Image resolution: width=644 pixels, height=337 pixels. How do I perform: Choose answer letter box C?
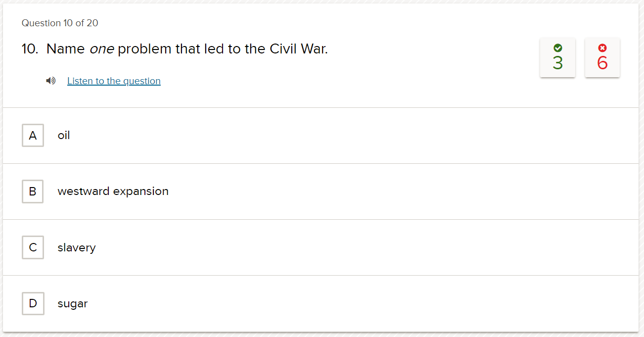pos(33,247)
